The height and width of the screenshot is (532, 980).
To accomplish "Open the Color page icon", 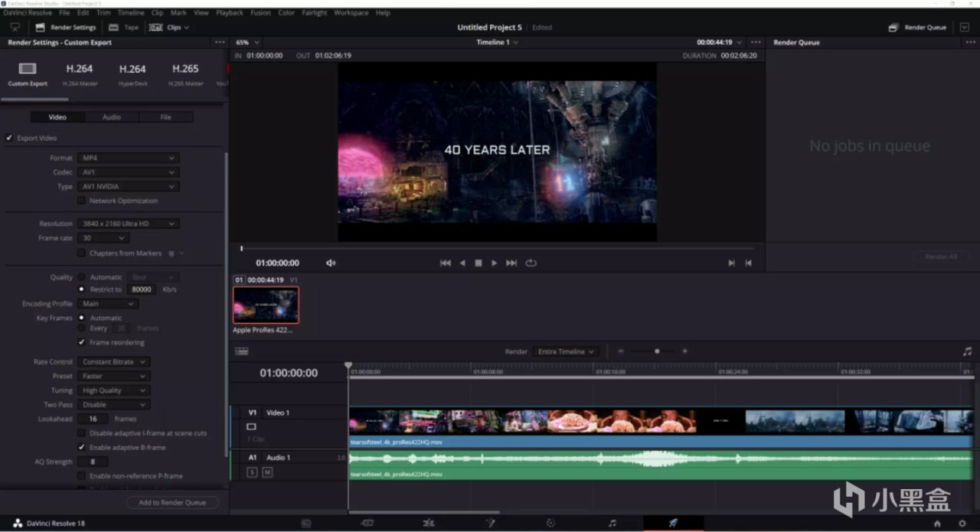I will pos(550,524).
